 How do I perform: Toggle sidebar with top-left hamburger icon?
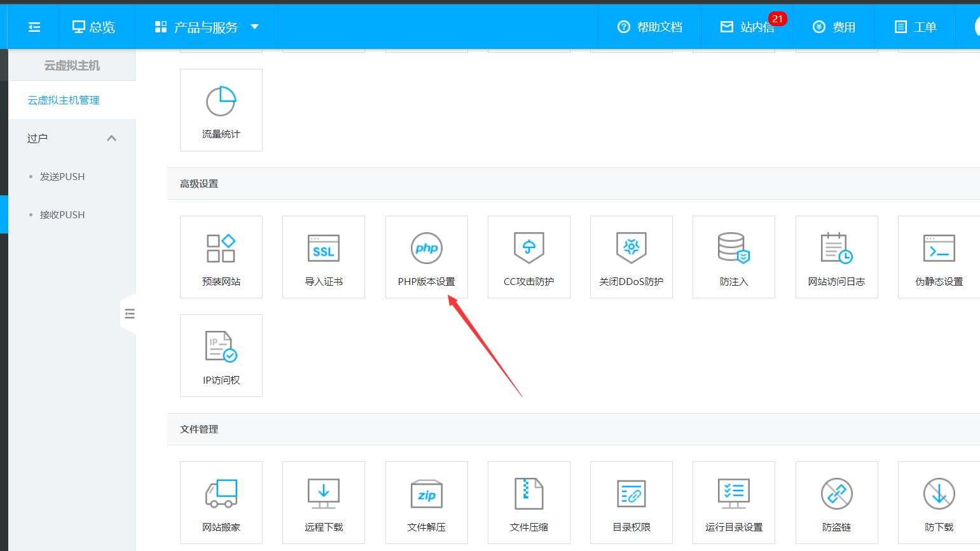34,27
